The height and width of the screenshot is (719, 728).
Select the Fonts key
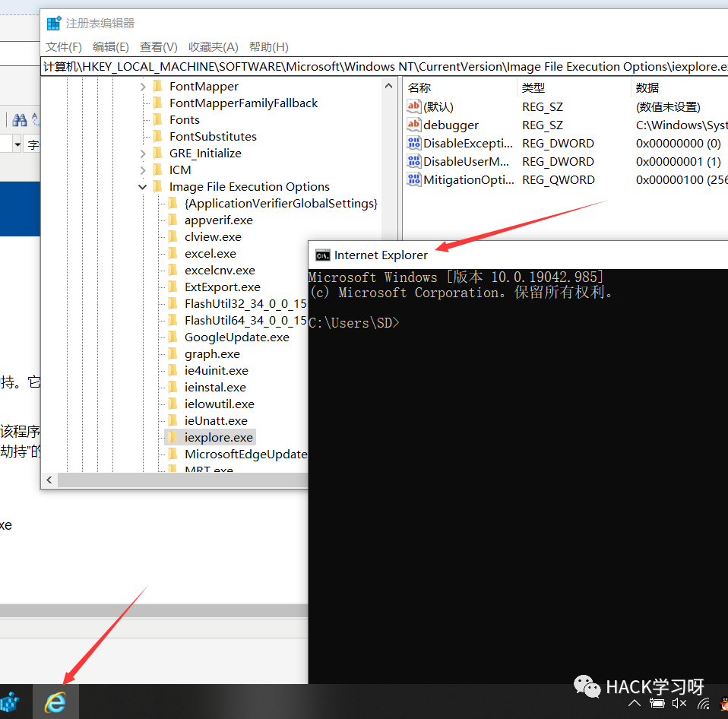(x=185, y=120)
